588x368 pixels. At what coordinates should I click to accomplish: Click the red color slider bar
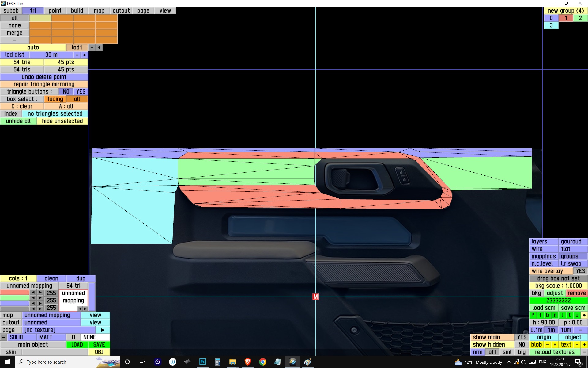tap(14, 293)
